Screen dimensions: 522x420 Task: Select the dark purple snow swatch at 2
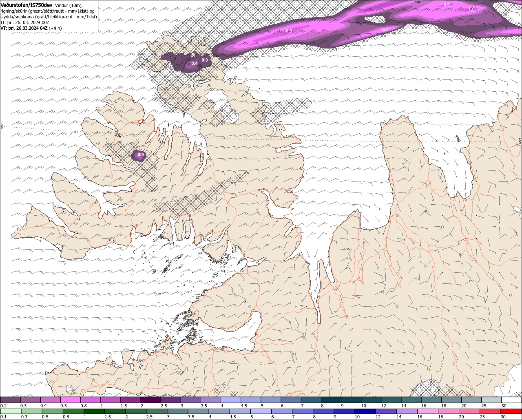(x=150, y=400)
